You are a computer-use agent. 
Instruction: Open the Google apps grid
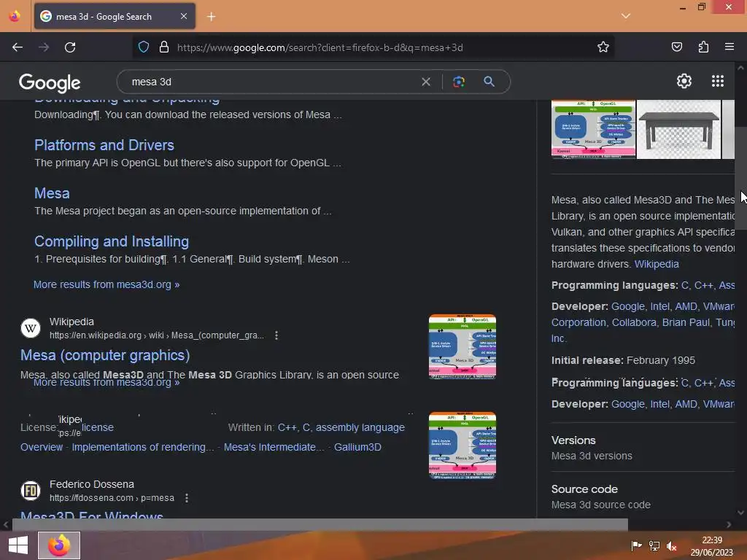click(x=718, y=81)
